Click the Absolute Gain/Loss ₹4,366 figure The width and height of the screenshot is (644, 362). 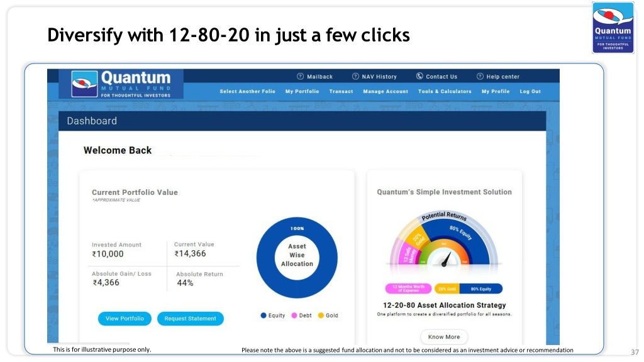tap(106, 283)
